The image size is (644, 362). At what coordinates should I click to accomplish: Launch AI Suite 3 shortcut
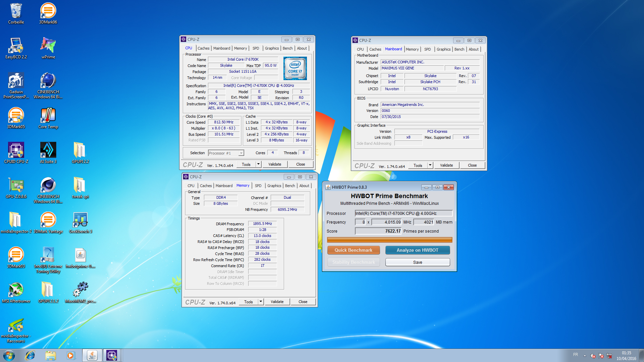[x=48, y=153]
